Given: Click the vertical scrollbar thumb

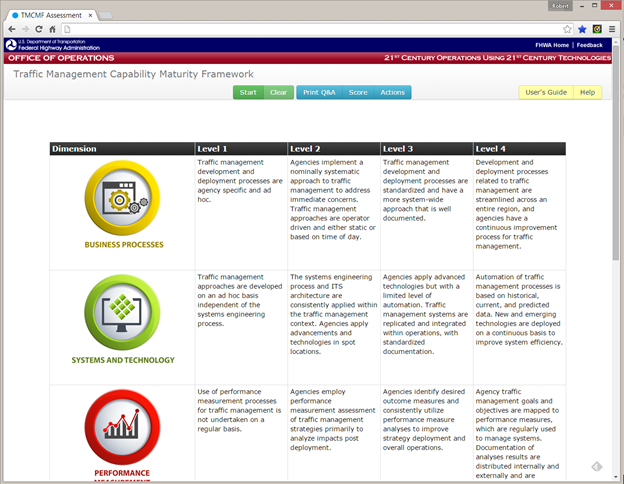Looking at the screenshot, I should [x=616, y=153].
